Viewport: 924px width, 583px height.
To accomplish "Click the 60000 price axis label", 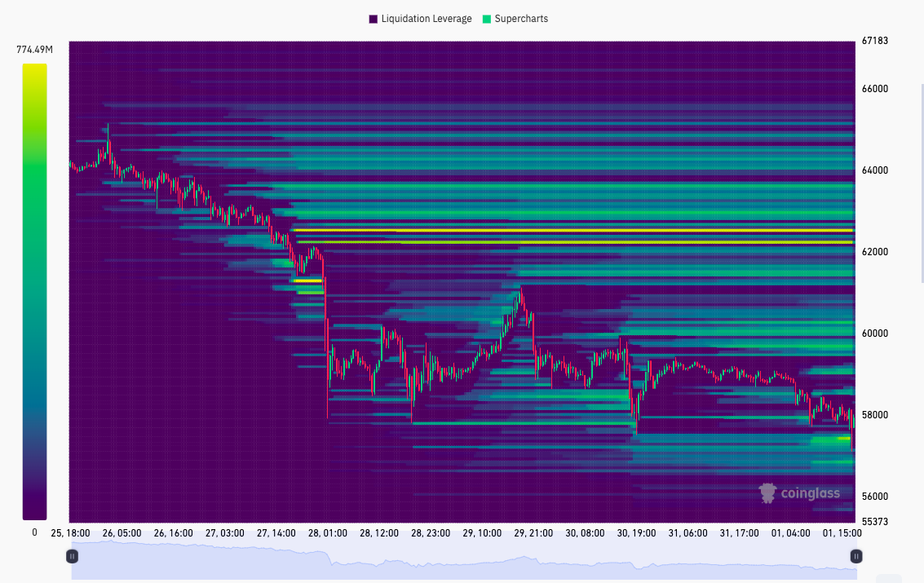I will click(874, 333).
